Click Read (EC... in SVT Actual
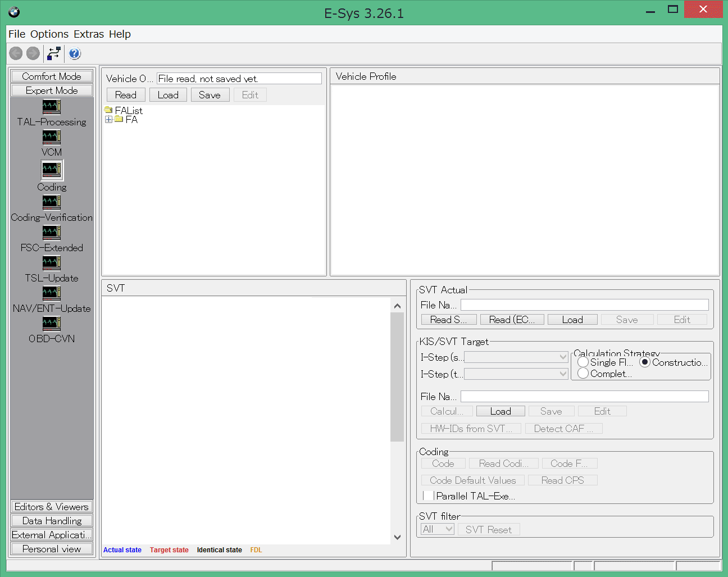 coord(512,320)
